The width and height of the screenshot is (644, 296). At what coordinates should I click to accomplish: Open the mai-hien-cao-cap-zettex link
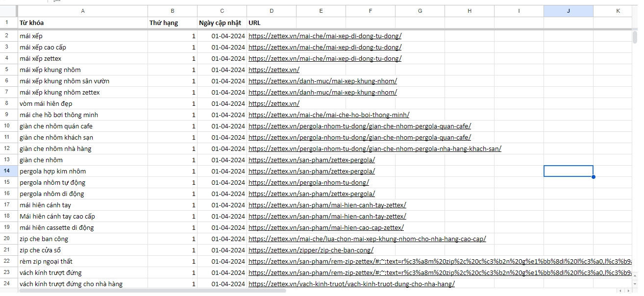pyautogui.click(x=326, y=227)
